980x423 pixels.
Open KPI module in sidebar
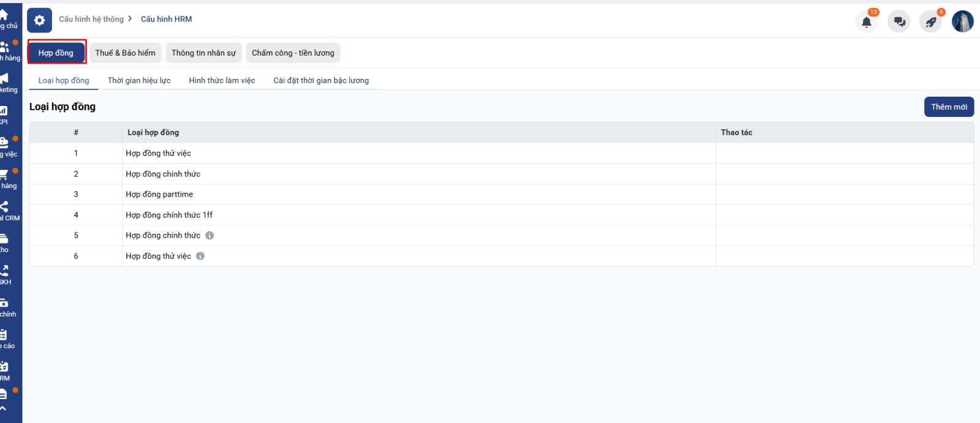pyautogui.click(x=4, y=114)
